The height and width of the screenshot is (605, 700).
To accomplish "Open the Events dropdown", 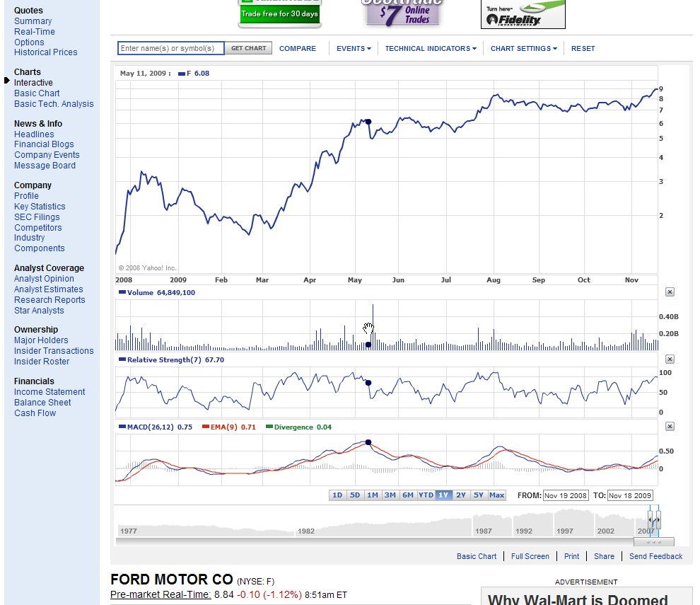I will pos(354,49).
